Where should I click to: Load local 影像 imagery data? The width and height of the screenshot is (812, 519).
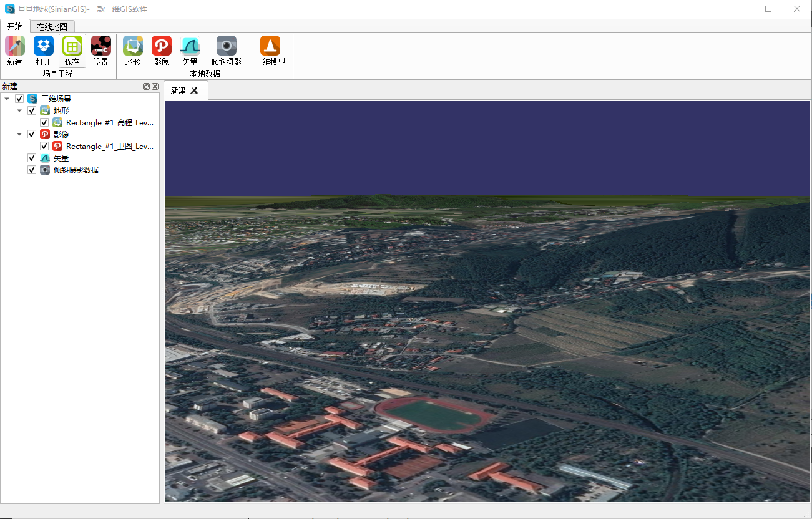[162, 46]
